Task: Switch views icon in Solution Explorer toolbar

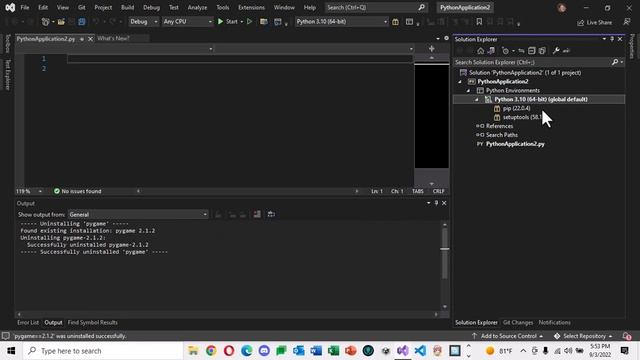Action: (491, 51)
